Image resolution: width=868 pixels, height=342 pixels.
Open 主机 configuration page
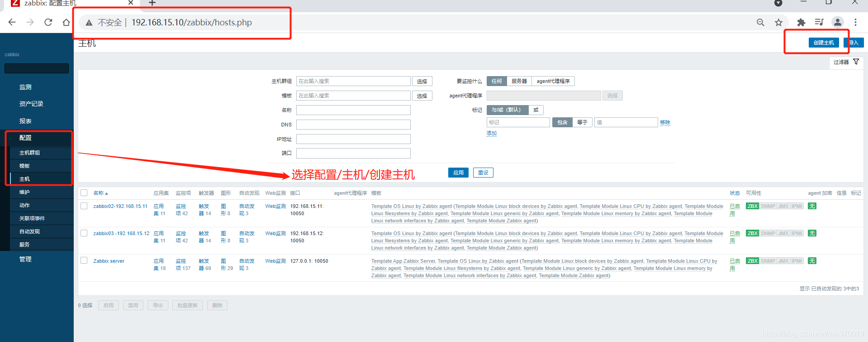24,179
